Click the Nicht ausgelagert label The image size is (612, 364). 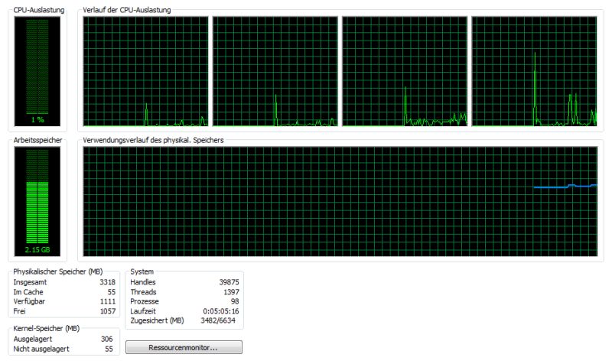[41, 349]
